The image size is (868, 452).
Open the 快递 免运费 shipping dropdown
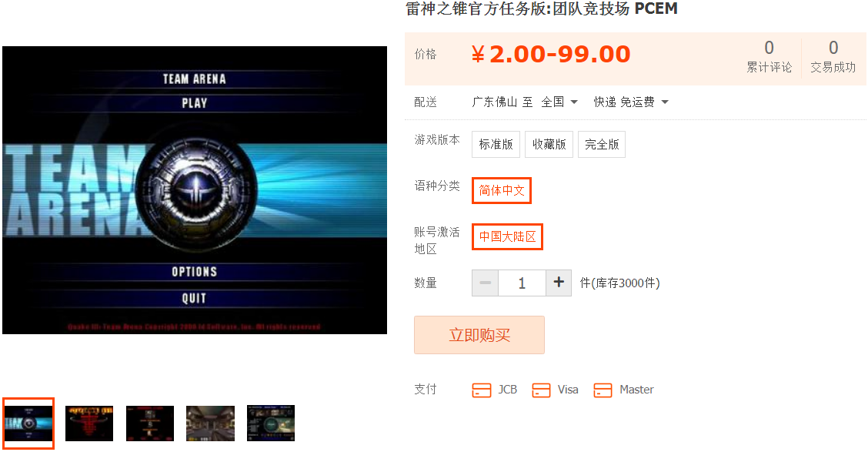pos(631,102)
